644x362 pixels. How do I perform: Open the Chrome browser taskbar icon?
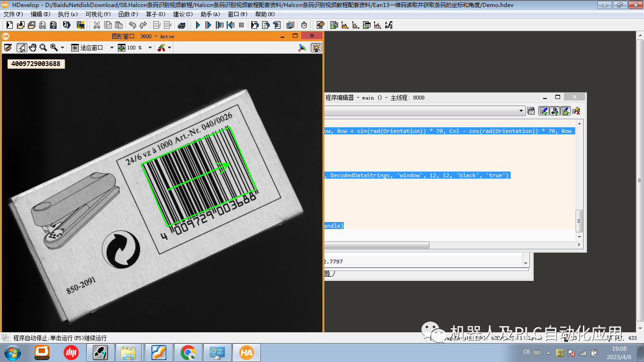tap(188, 353)
